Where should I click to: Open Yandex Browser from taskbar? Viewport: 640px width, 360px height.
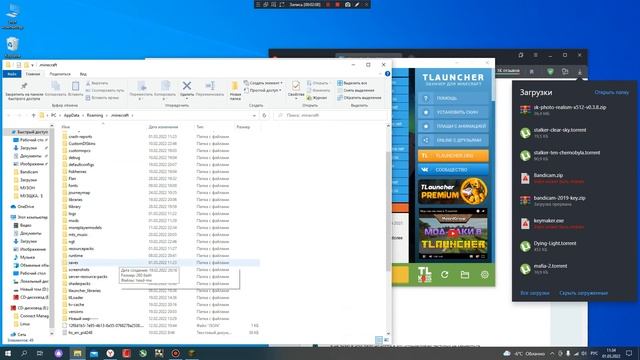point(110,353)
